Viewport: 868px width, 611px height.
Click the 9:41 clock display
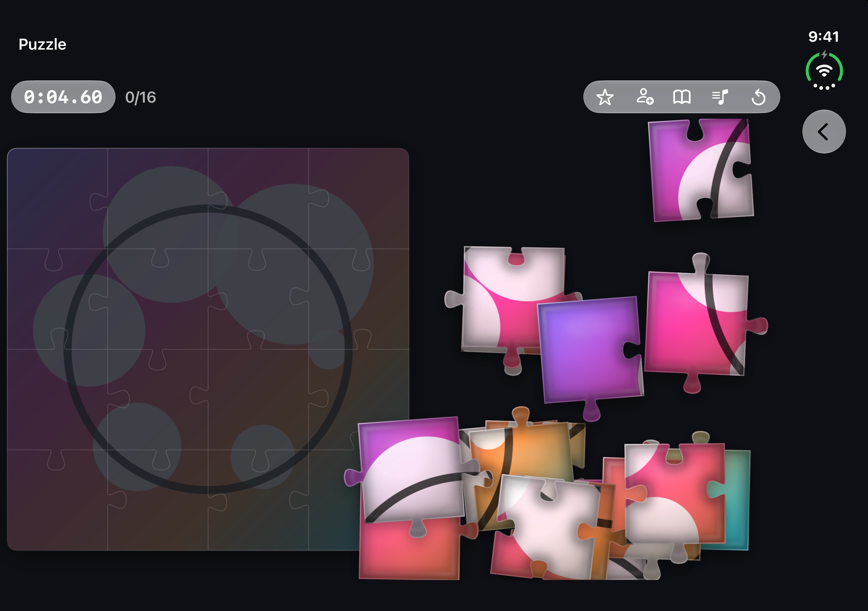823,37
